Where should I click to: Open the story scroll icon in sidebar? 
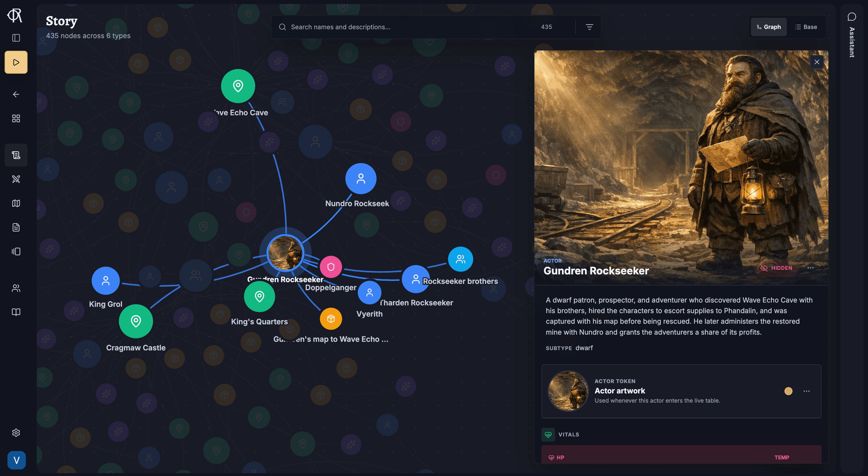coord(16,155)
